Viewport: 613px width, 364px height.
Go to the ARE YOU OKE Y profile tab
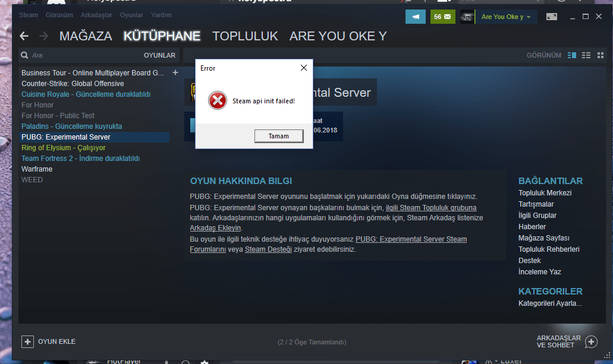point(338,36)
